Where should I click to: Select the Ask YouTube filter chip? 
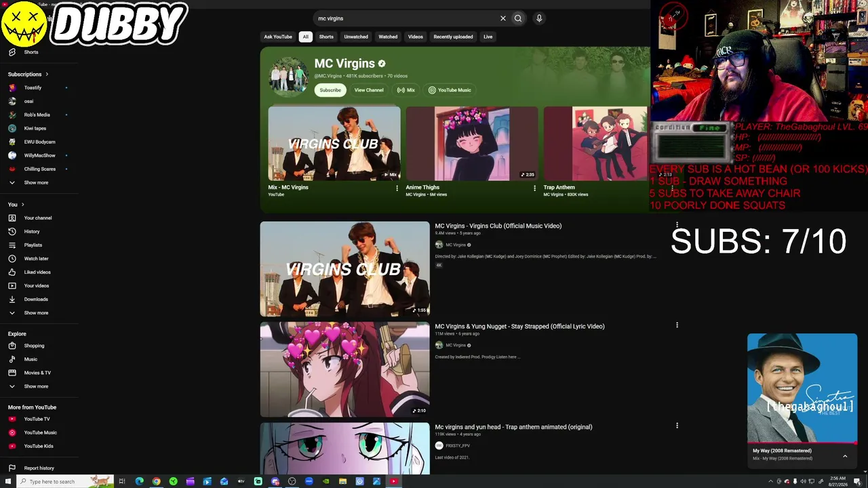[278, 37]
